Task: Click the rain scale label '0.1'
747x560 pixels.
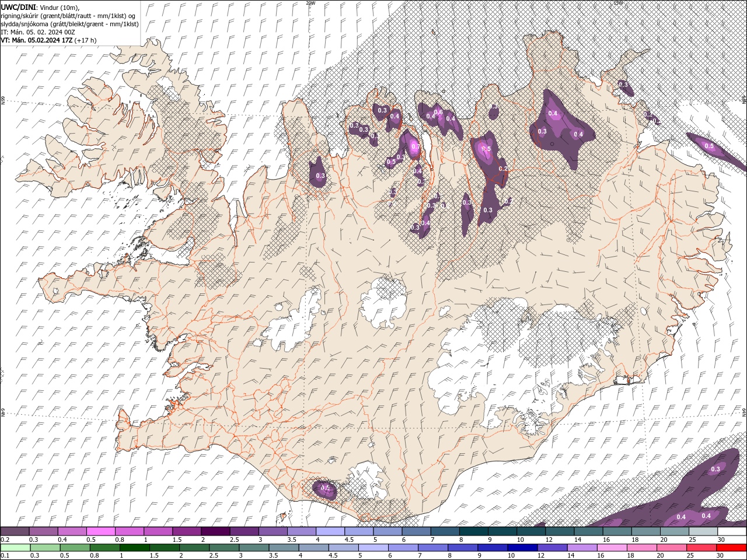Action: click(5, 555)
